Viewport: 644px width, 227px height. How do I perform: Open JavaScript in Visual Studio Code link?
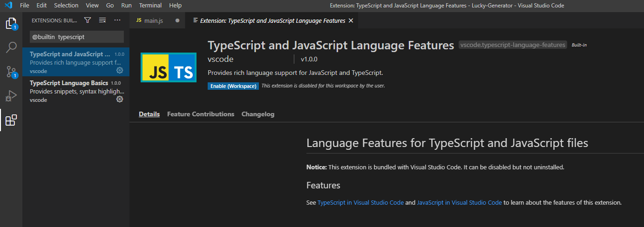tap(459, 203)
